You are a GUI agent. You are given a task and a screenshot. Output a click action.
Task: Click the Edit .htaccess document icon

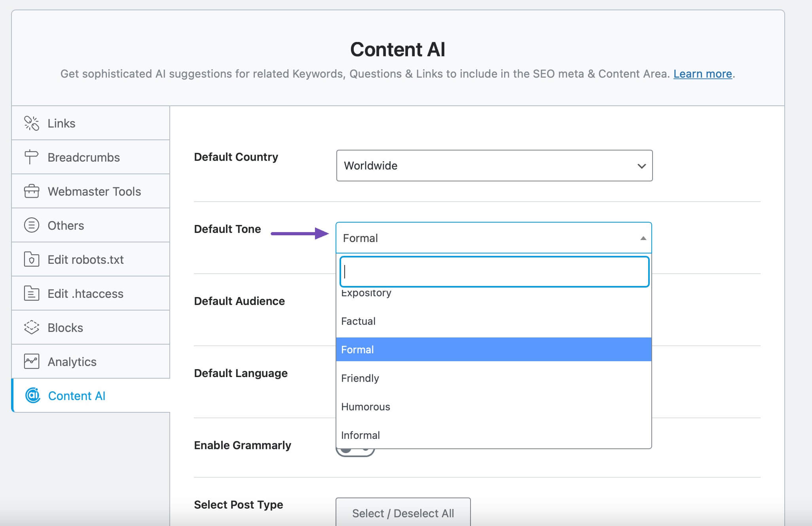[x=32, y=293]
